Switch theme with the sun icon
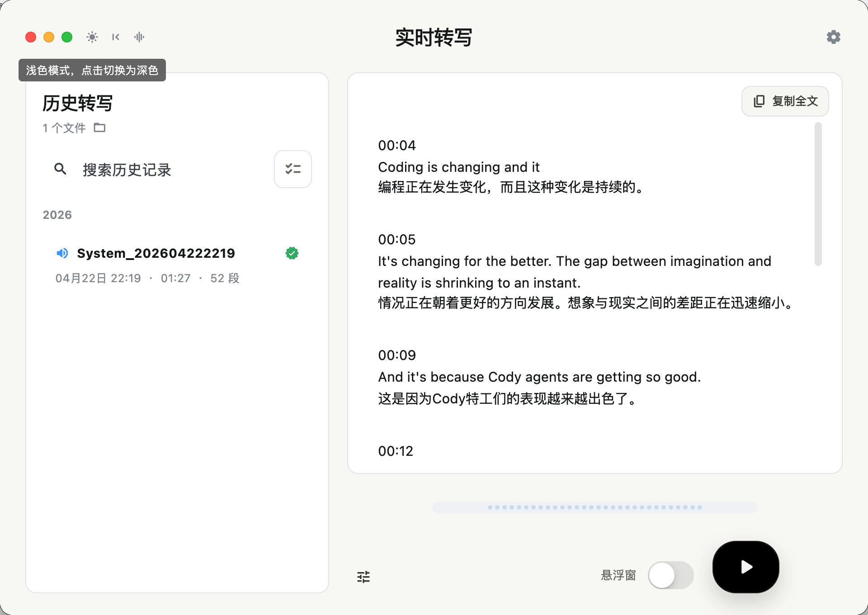The image size is (868, 615). click(x=92, y=37)
